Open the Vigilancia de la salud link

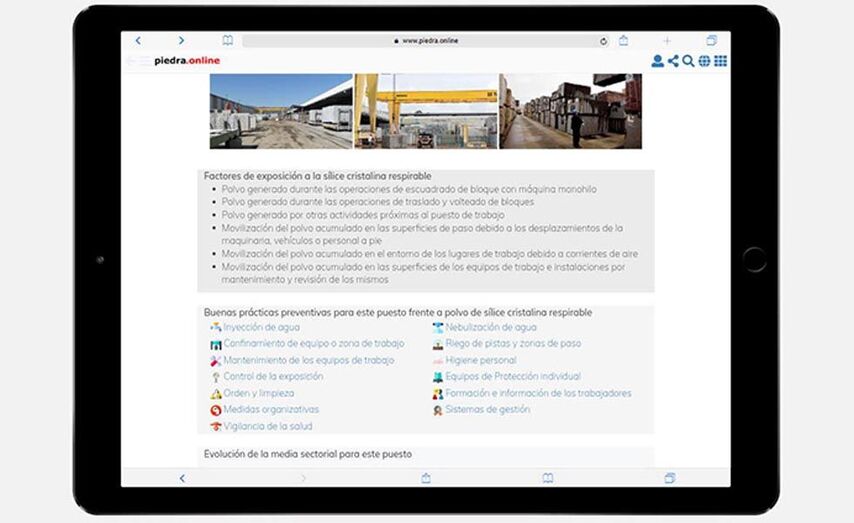click(265, 426)
